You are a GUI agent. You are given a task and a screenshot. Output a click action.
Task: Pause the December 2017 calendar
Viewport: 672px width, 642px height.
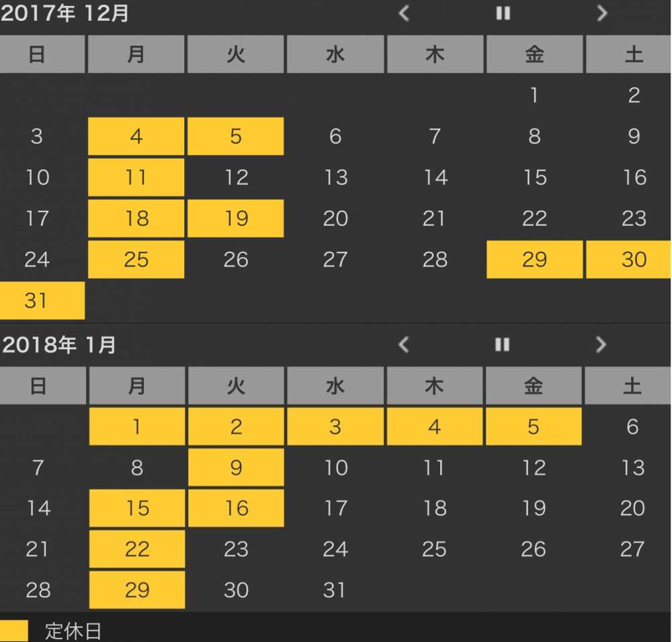pyautogui.click(x=503, y=13)
